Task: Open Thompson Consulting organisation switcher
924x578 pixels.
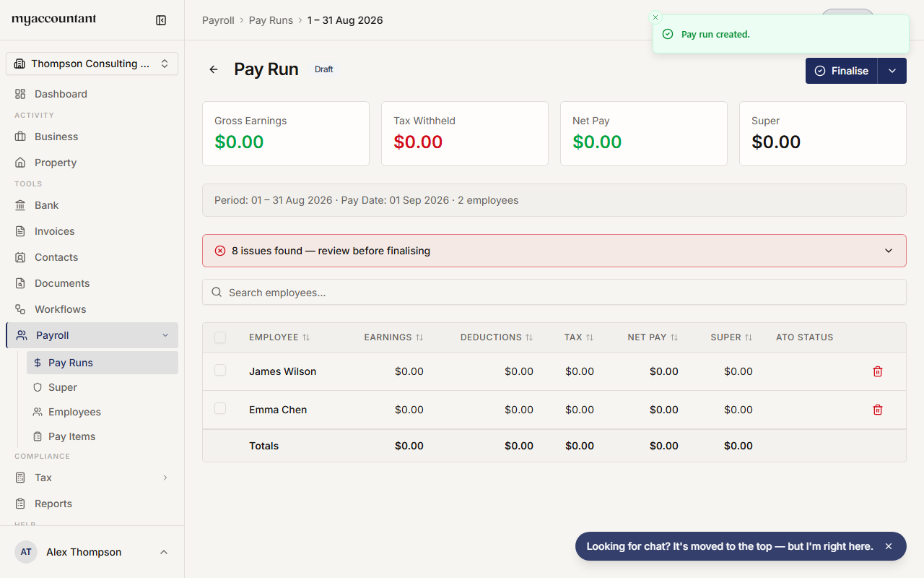Action: click(x=92, y=64)
